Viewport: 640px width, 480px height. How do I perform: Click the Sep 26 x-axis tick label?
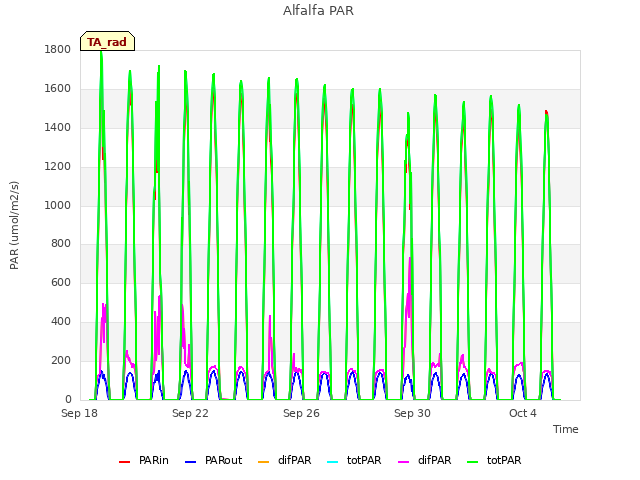coord(302,413)
